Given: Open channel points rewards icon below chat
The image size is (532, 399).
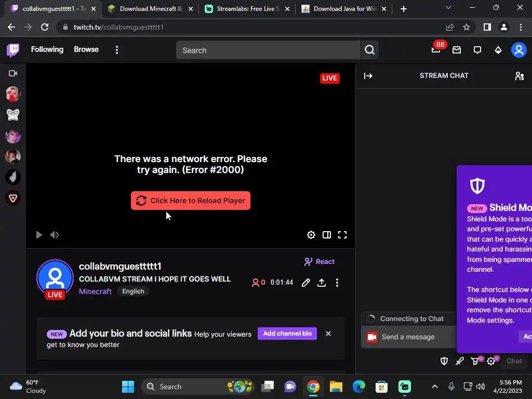Looking at the screenshot, I should click(x=476, y=361).
